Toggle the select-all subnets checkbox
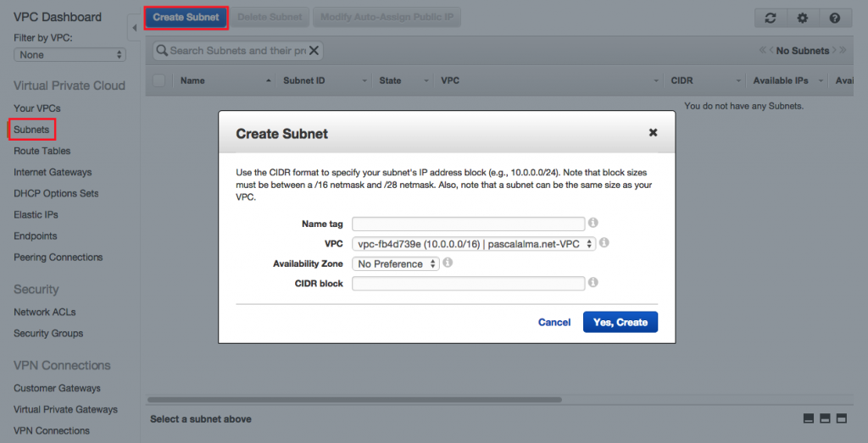 pos(159,80)
